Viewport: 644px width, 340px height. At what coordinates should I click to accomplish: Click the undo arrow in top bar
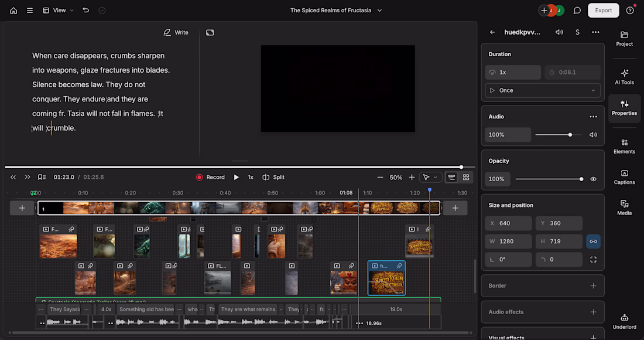(86, 10)
